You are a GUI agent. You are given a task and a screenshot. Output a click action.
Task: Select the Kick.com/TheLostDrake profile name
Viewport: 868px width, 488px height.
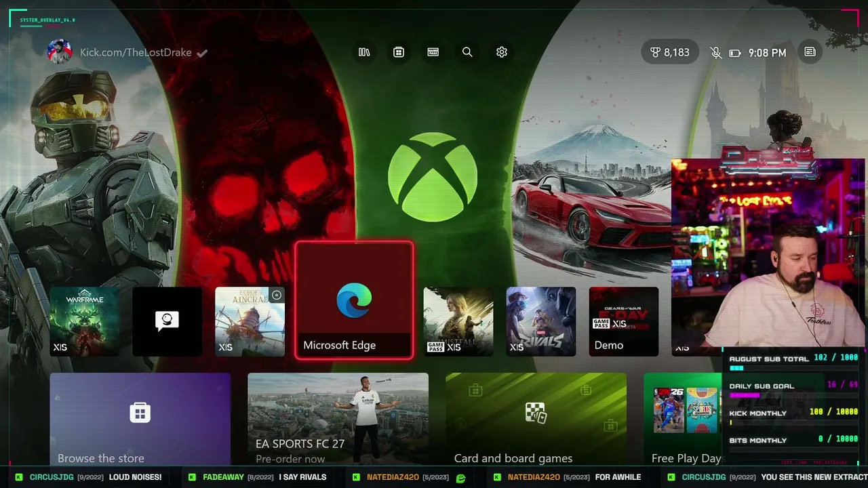pyautogui.click(x=136, y=52)
